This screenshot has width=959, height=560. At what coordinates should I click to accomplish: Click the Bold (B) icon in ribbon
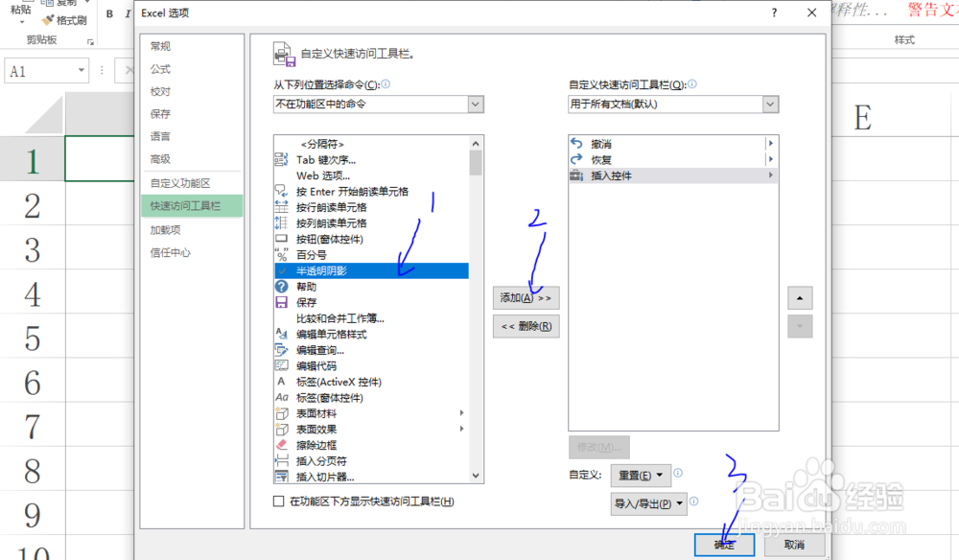coord(110,14)
